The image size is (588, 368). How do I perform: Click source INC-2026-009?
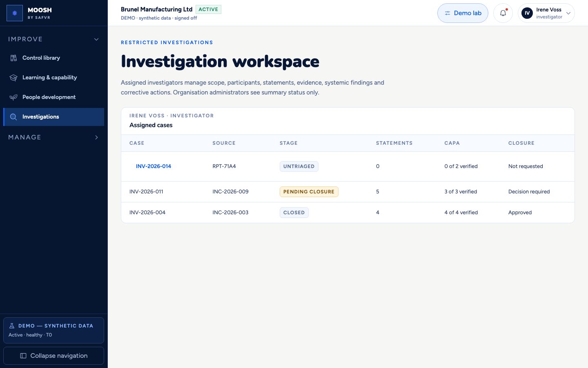[230, 192]
